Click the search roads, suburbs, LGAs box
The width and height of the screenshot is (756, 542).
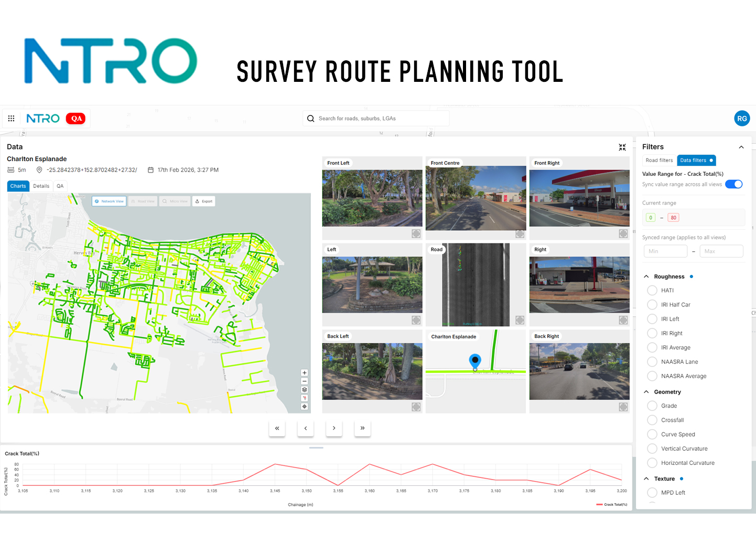click(x=376, y=119)
